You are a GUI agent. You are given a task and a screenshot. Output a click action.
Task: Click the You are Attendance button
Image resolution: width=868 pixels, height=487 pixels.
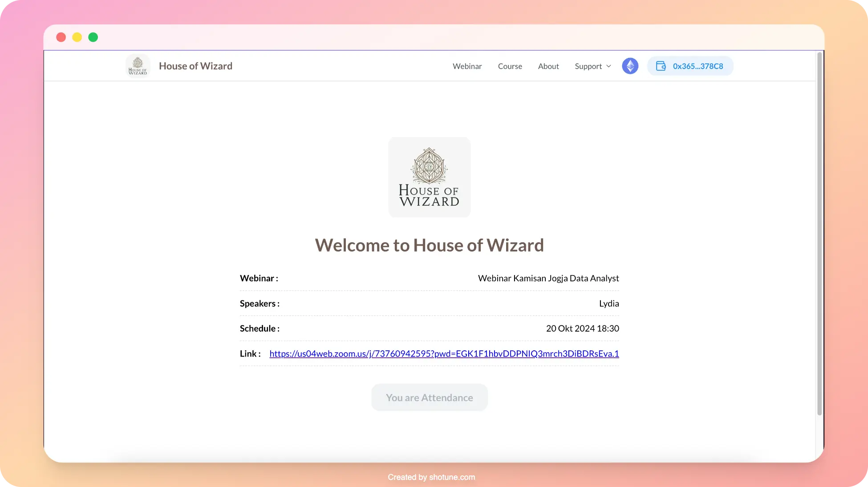pos(429,398)
